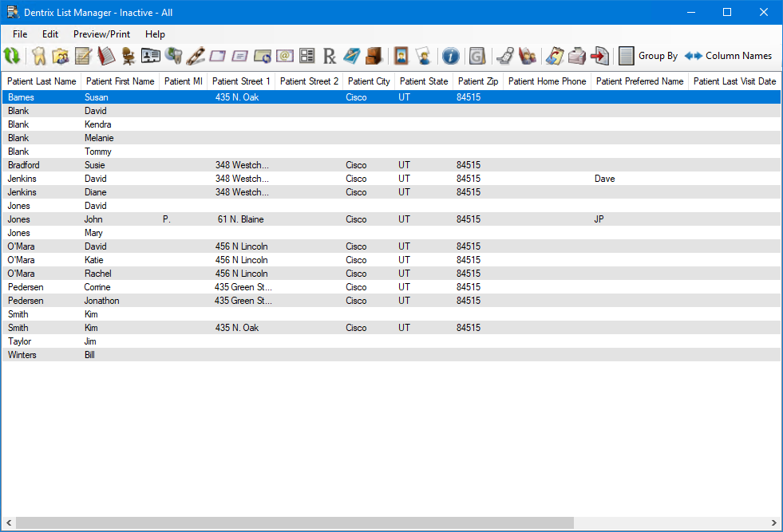Click the Rx prescriptions icon

point(330,56)
